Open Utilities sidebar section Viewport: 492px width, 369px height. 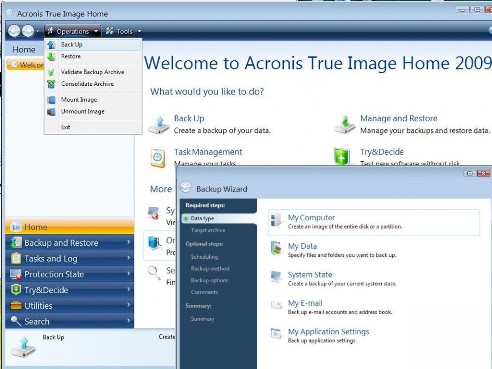point(70,305)
